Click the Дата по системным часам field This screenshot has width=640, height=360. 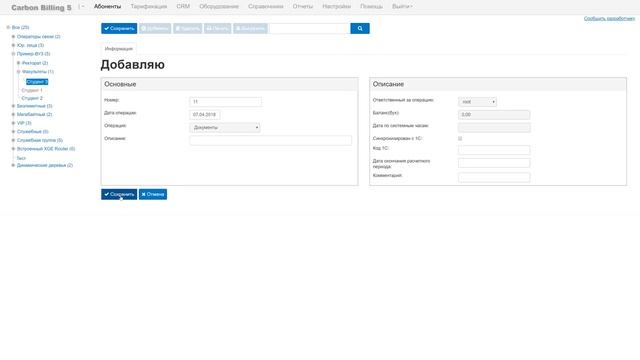[x=494, y=128]
